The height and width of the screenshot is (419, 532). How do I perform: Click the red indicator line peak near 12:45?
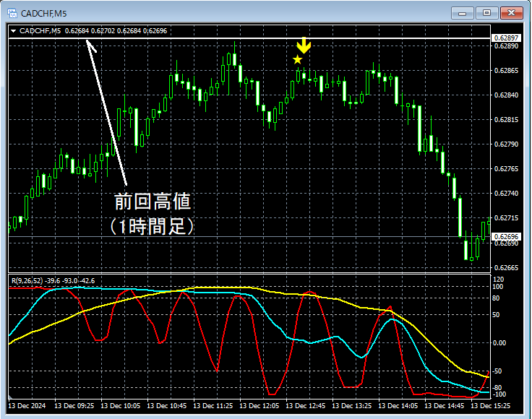tap(309, 292)
